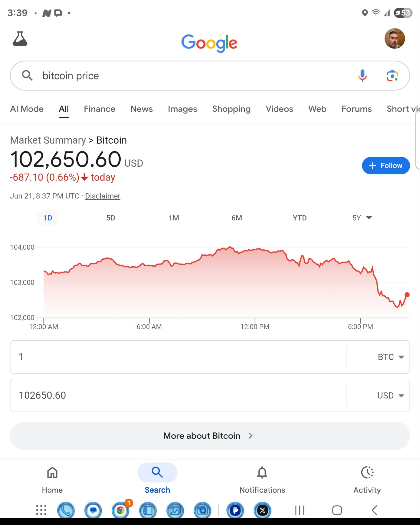Open Google Lens camera search
420x525 pixels.
click(x=392, y=76)
